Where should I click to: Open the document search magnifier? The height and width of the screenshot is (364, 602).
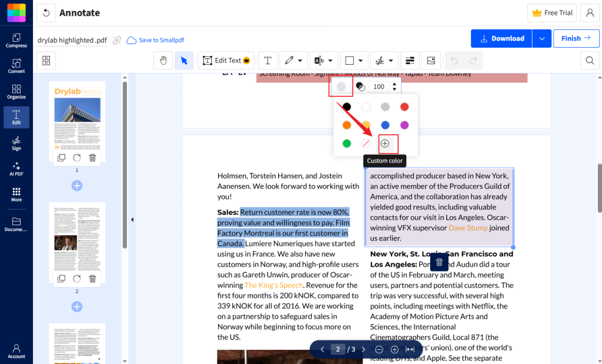[x=590, y=60]
